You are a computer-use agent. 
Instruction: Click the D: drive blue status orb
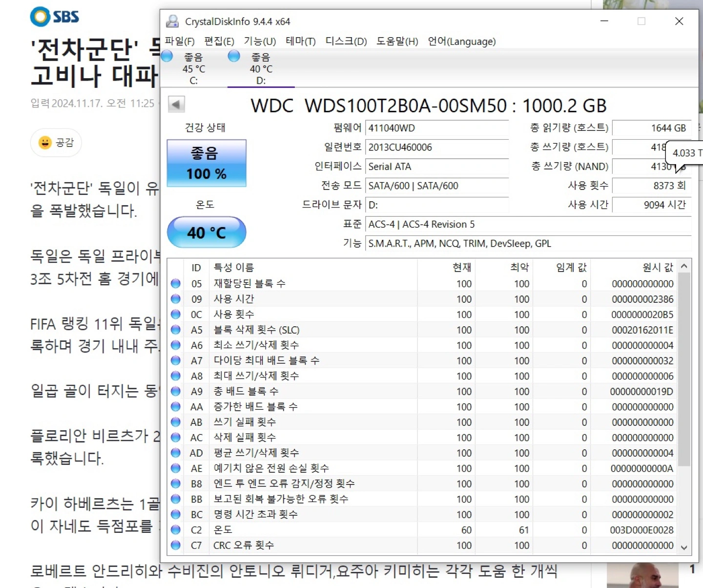tap(234, 56)
